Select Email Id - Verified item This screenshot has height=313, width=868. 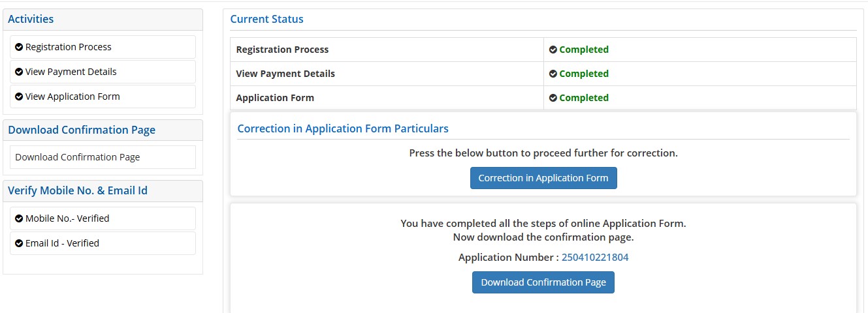pos(62,243)
